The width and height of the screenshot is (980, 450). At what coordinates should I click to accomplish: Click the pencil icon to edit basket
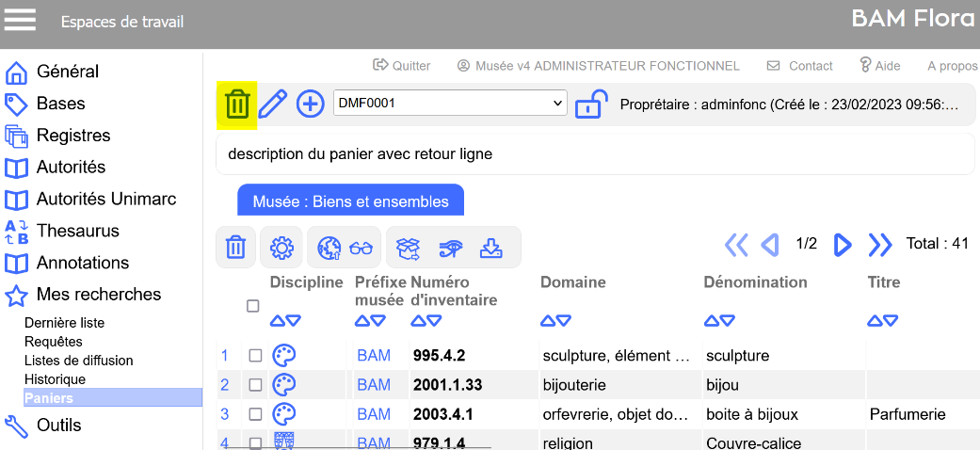pyautogui.click(x=273, y=104)
